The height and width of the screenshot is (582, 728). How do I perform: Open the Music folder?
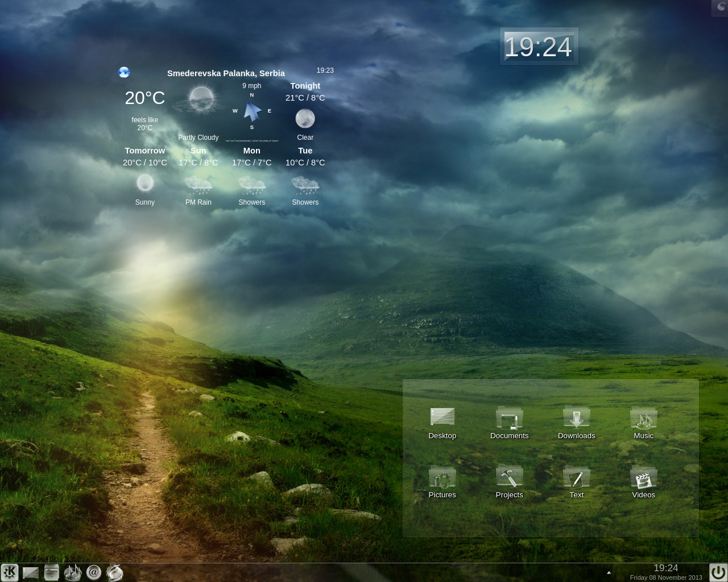pyautogui.click(x=644, y=417)
